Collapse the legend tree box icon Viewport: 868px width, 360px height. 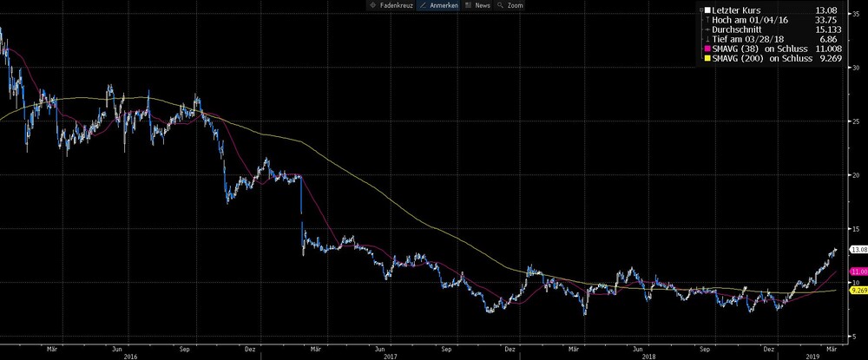coord(701,10)
